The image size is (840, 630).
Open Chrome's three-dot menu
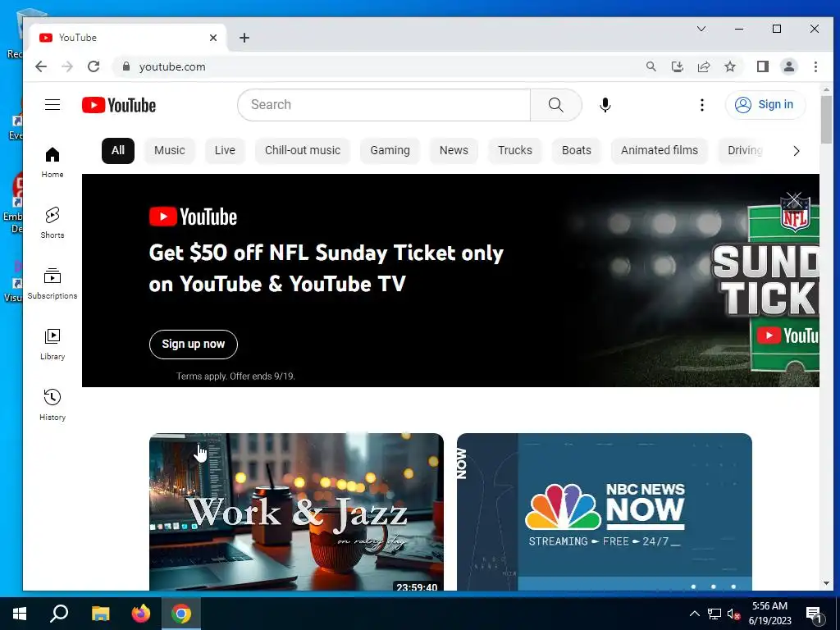coord(815,66)
